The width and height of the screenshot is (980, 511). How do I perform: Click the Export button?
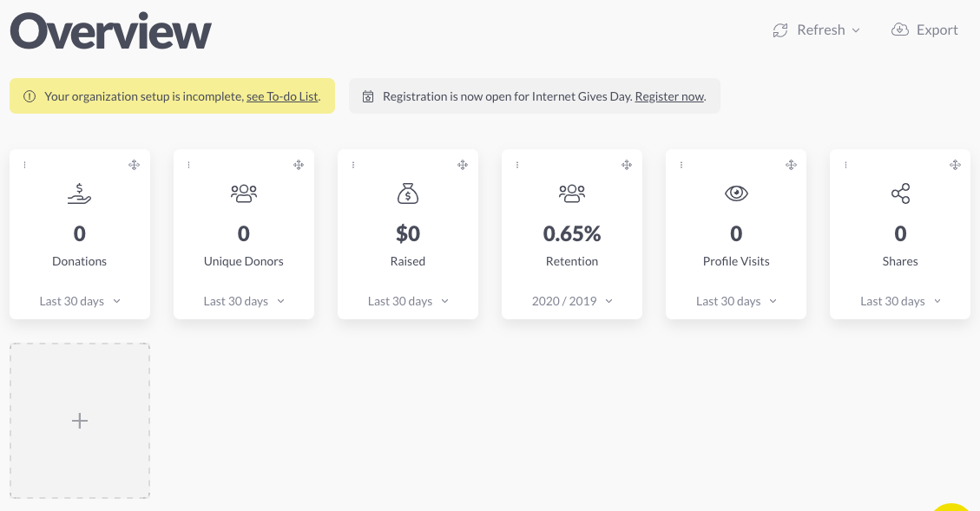click(x=924, y=30)
